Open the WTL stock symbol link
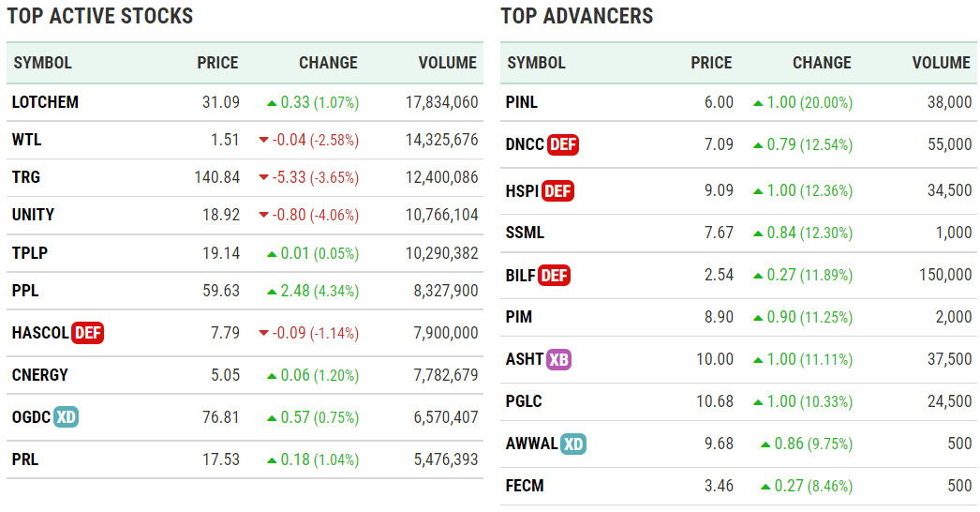 [26, 140]
